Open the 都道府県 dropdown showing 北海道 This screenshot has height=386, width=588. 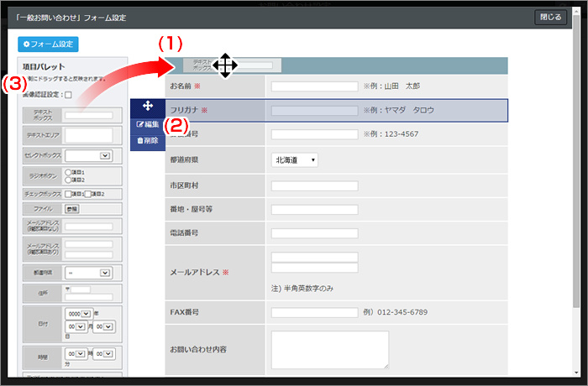click(294, 160)
